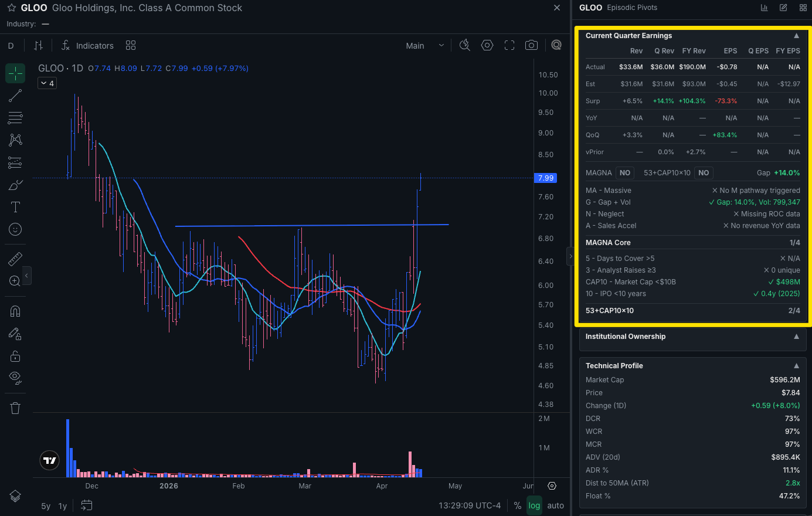The image size is (812, 516).
Task: Click the blue horizontal trend line on chart
Action: click(311, 225)
